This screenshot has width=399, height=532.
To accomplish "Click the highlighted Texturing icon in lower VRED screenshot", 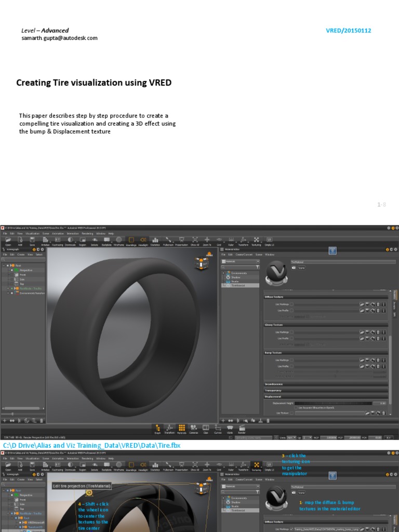I will coord(256,466).
